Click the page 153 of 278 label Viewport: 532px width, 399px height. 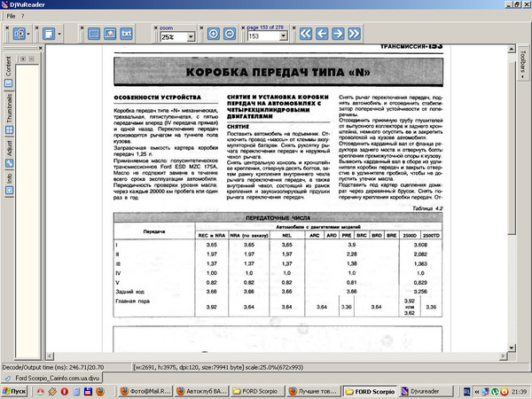pos(265,27)
